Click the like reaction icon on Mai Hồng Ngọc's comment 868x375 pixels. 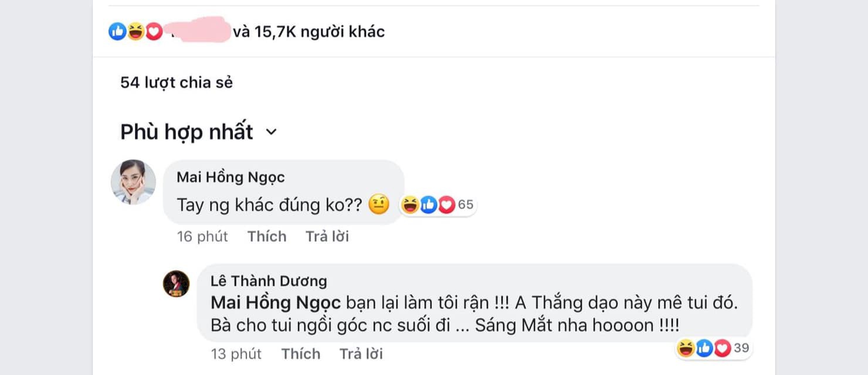(x=428, y=205)
